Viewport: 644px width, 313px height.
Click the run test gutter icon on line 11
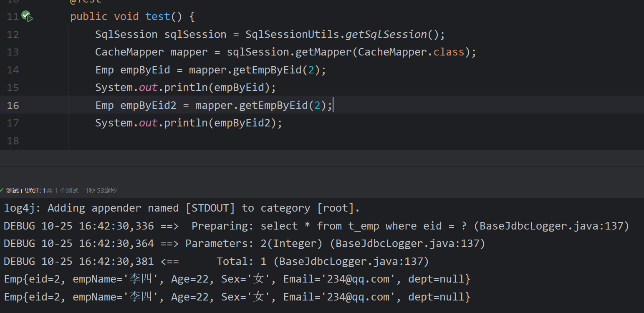pos(27,17)
